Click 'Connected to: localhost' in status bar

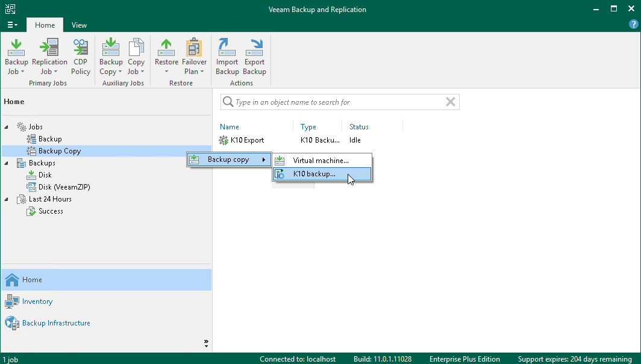(298, 359)
